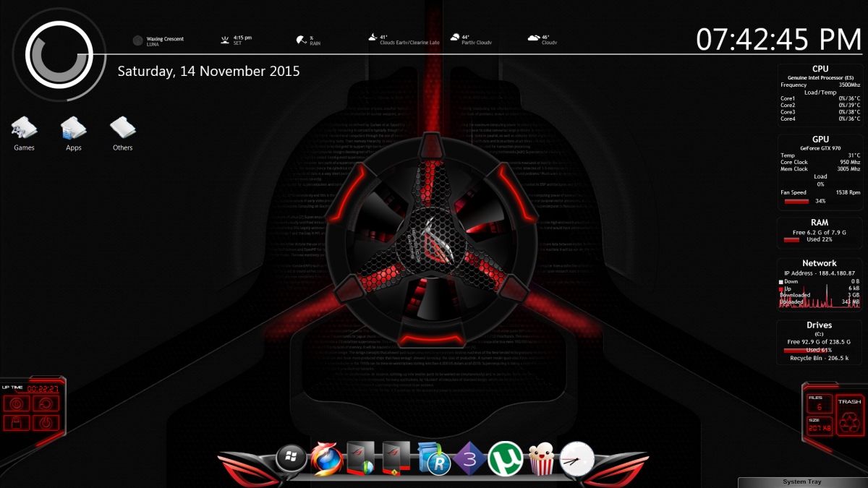Click the 46° Cloudy weather icon
This screenshot has height=488, width=868.
[533, 38]
